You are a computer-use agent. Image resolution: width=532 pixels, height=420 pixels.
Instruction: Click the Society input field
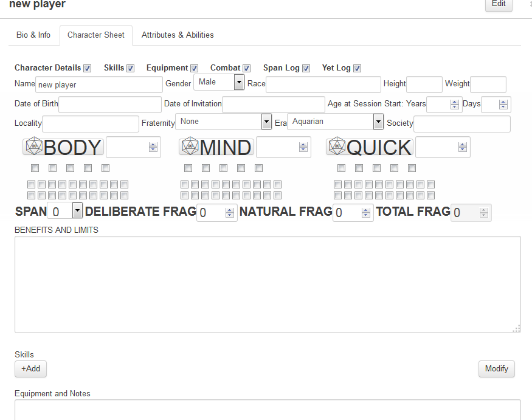pos(461,124)
